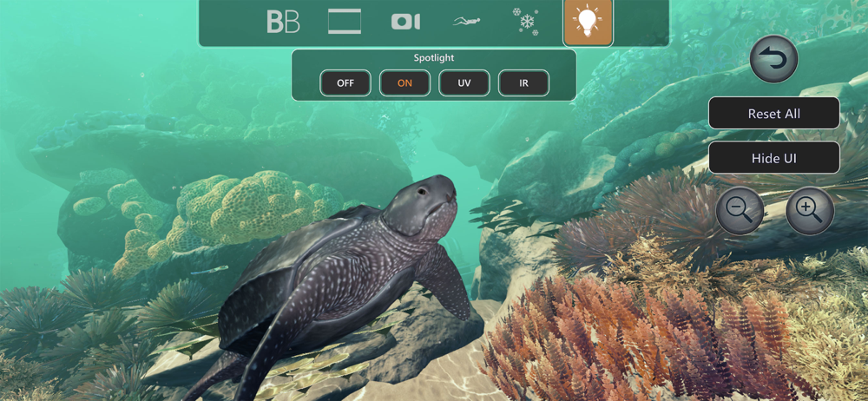Screen dimensions: 868x401
Task: Switch the spotlight to UV mode
Action: pyautogui.click(x=464, y=83)
